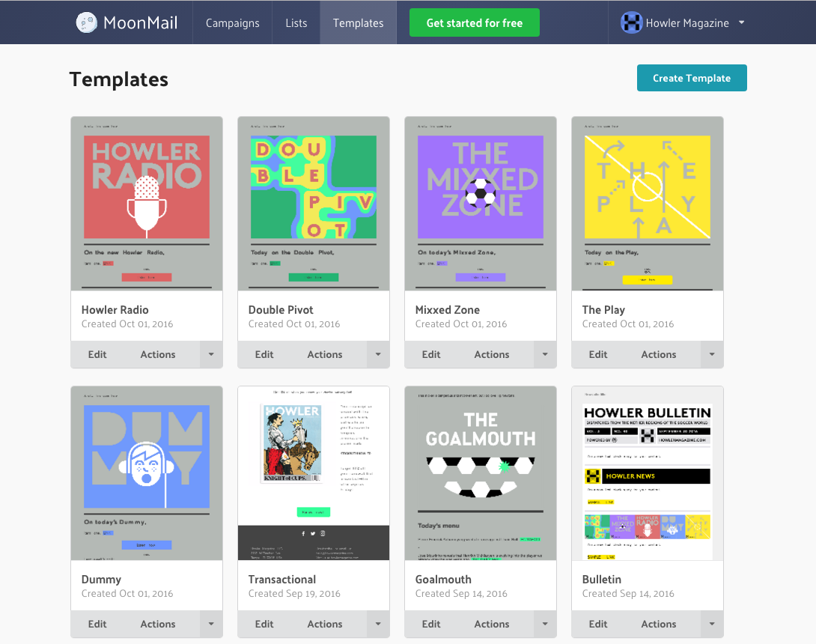816x644 pixels.
Task: Click the Howler Magazine account name
Action: (x=687, y=23)
